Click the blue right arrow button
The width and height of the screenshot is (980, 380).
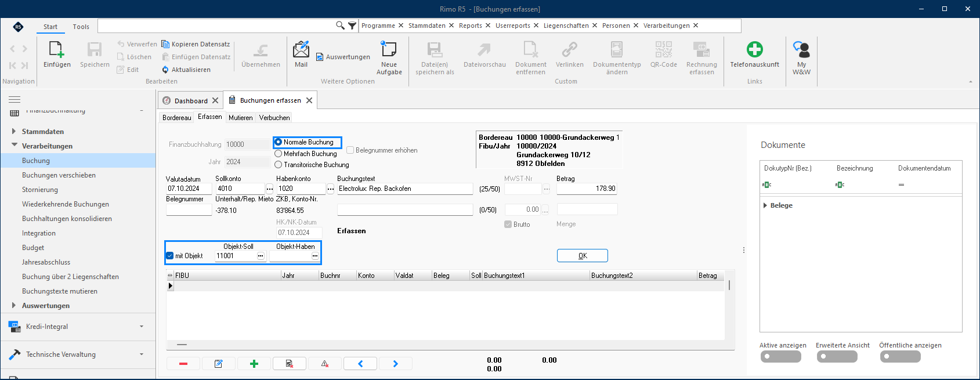[x=396, y=364]
